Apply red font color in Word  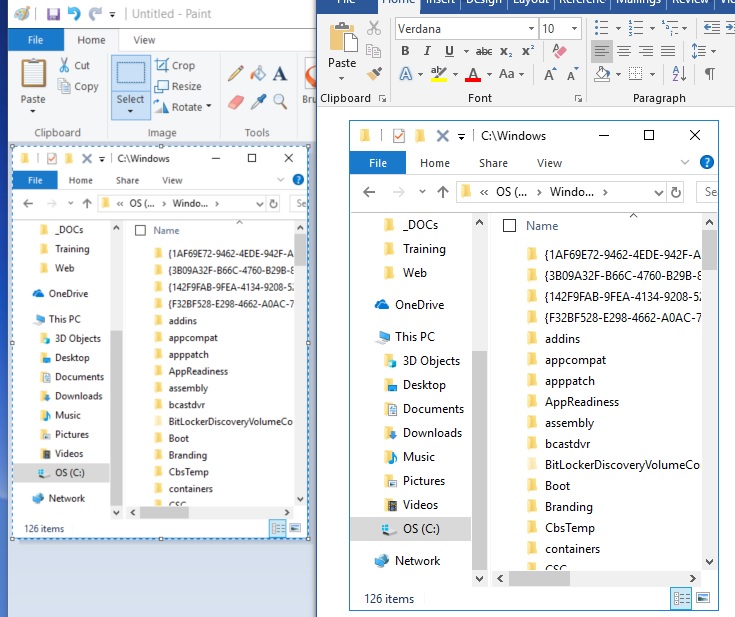pos(473,74)
